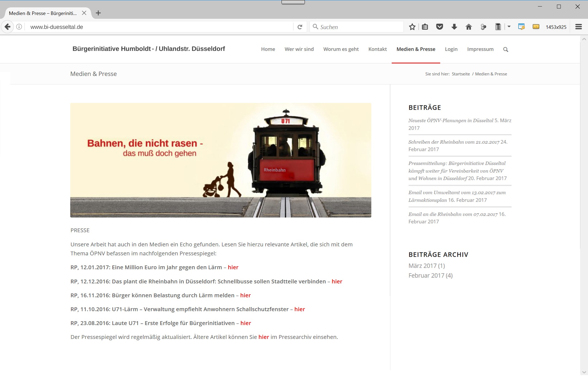Click the yellow ruler measure icon
This screenshot has height=392, width=588.
(536, 27)
